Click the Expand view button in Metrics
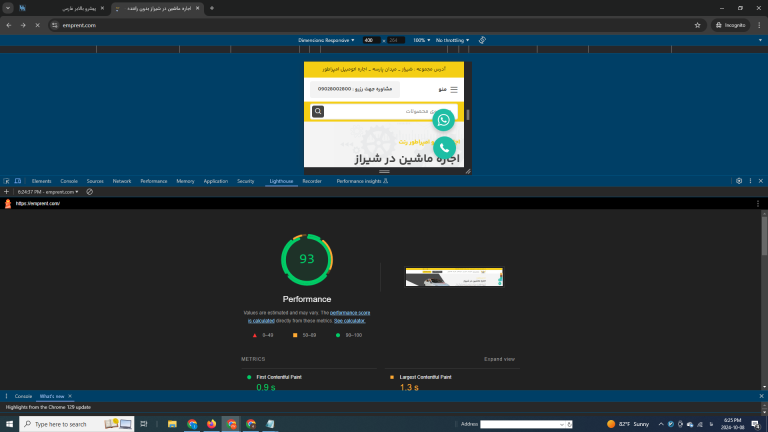Viewport: 768px width, 432px height. pos(499,359)
